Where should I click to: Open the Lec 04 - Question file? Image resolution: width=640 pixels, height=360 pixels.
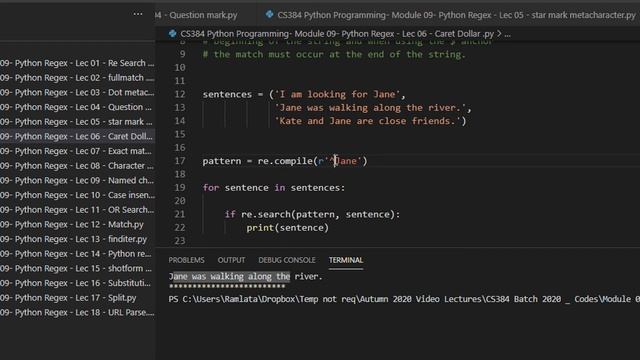[x=77, y=107]
